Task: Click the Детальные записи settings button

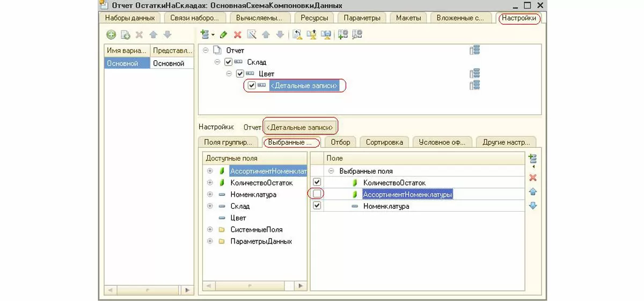Action: click(301, 127)
